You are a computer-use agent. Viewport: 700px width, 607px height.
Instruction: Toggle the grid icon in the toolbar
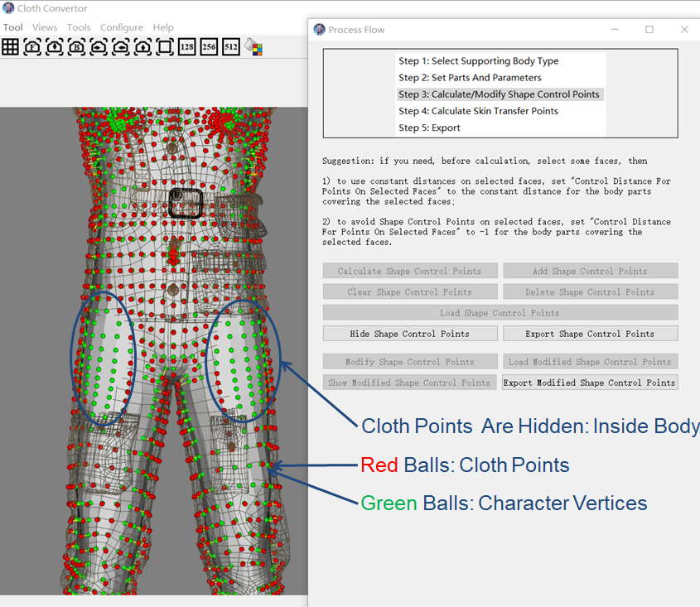[10, 47]
